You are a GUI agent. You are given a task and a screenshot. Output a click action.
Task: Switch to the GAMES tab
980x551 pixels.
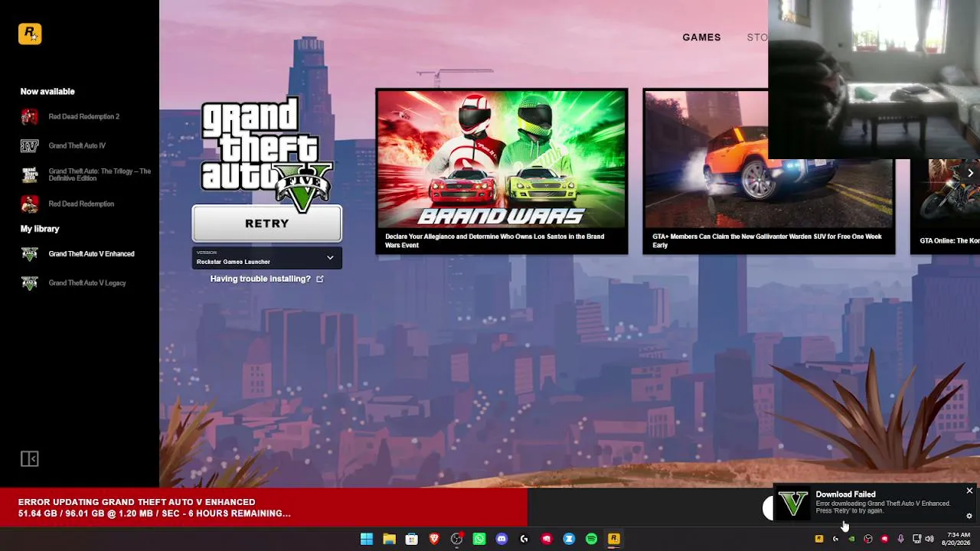point(701,37)
